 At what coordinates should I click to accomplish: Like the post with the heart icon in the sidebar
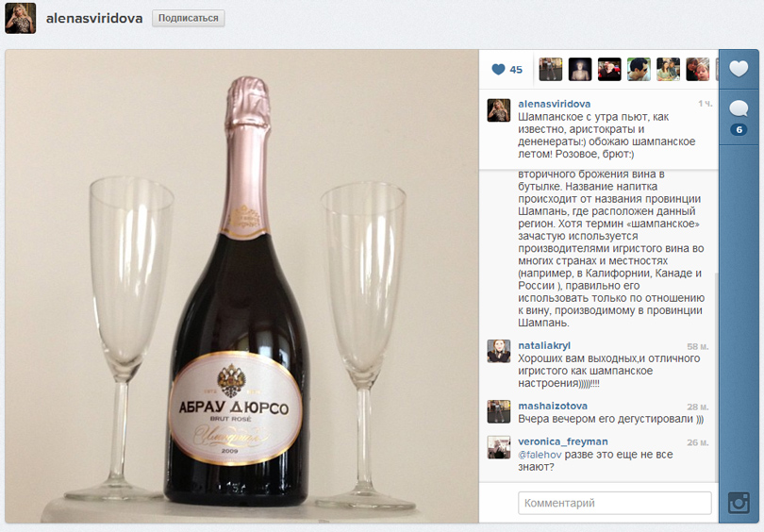tap(739, 69)
